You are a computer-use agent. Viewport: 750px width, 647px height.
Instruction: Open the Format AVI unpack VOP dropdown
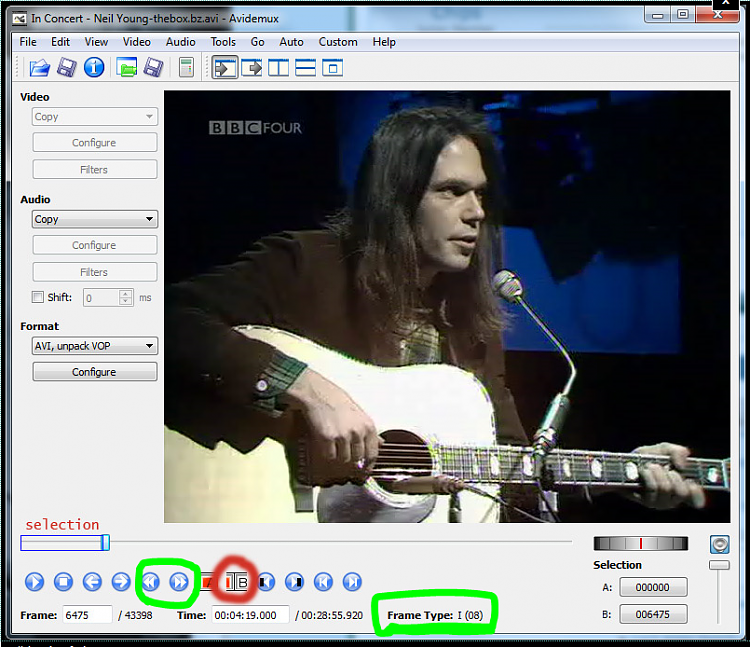(95, 346)
